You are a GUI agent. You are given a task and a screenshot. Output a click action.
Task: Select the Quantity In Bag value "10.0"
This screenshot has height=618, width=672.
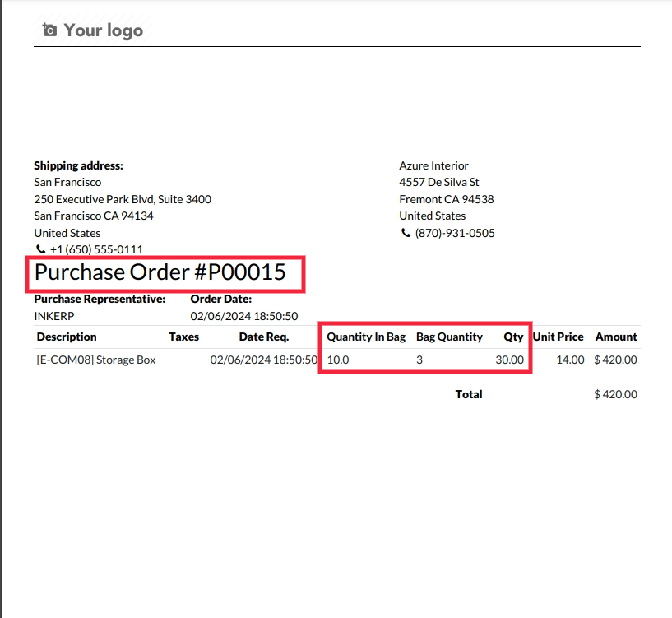338,360
